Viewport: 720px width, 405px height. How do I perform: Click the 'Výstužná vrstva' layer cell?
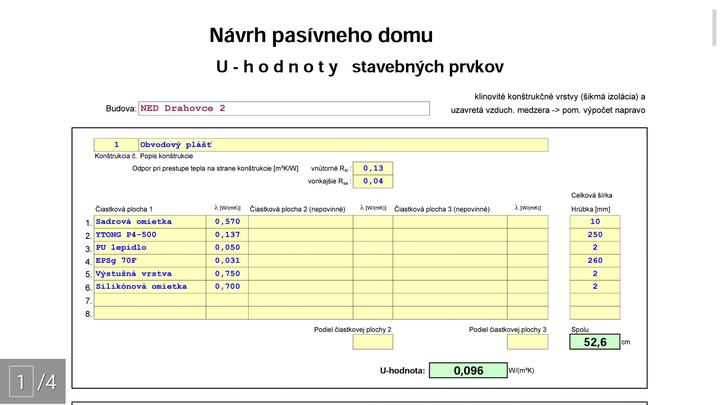click(x=150, y=273)
